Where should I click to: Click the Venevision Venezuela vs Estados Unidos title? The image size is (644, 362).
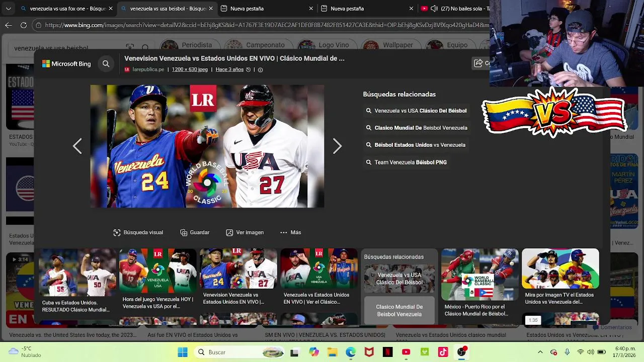pyautogui.click(x=234, y=58)
